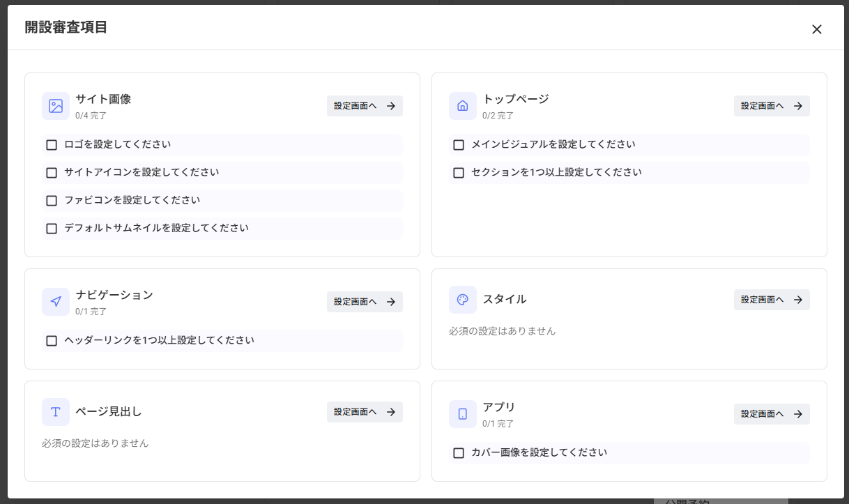This screenshot has height=504, width=849.
Task: Open 設定画面へ for トップページ
Action: click(772, 106)
